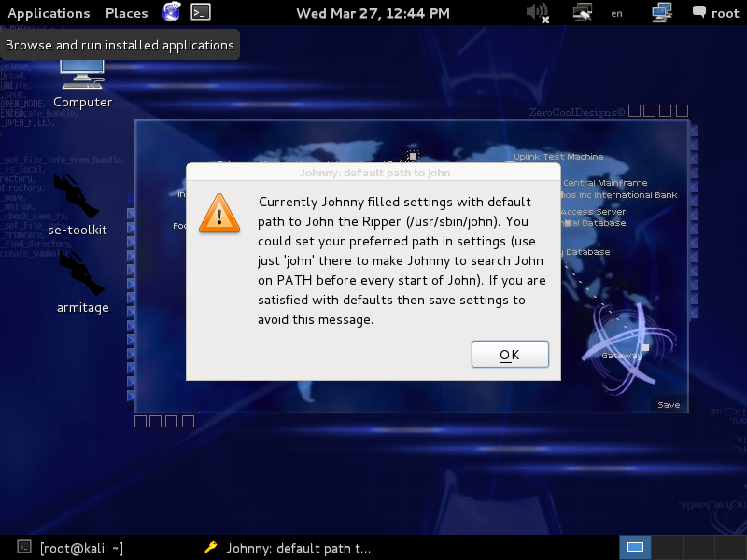Switch to the third workspace

coord(698,547)
